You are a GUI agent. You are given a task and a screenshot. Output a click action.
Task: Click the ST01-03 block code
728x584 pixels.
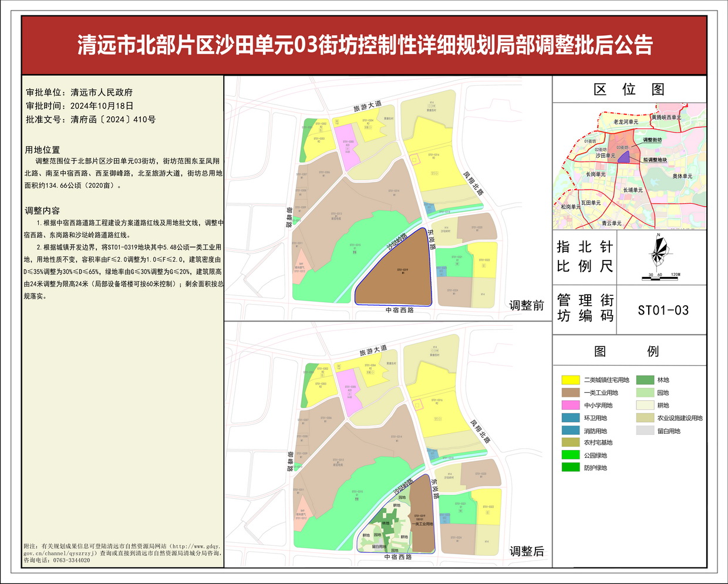[663, 310]
